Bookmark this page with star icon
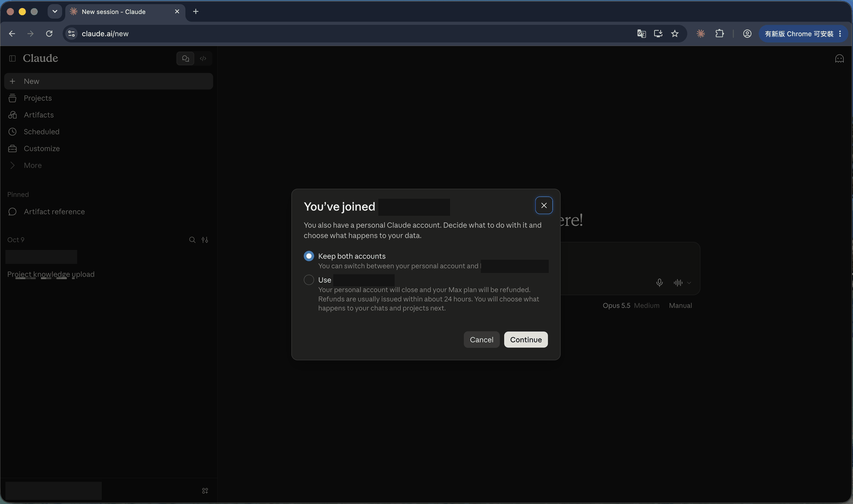The width and height of the screenshot is (853, 504). pos(675,34)
